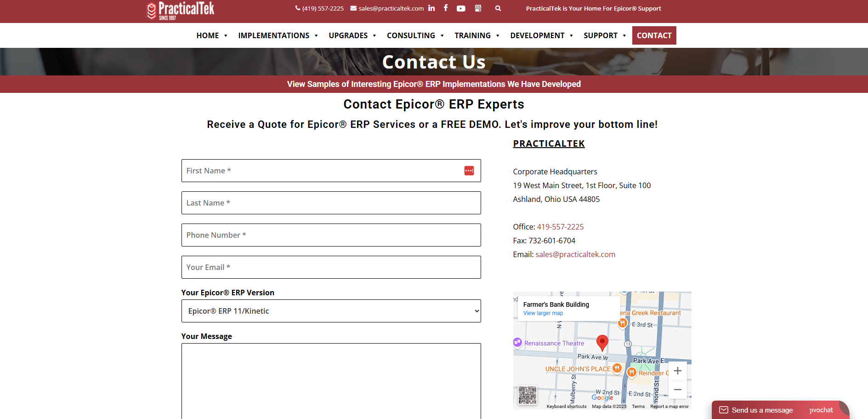The image size is (868, 419).
Task: Open the CONSULTING menu item
Action: [x=411, y=35]
